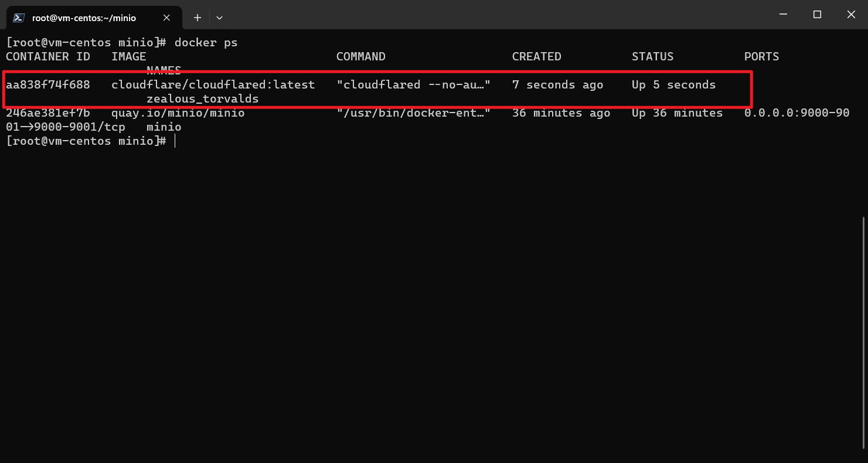Open a new terminal tab
The image size is (868, 463).
(198, 18)
